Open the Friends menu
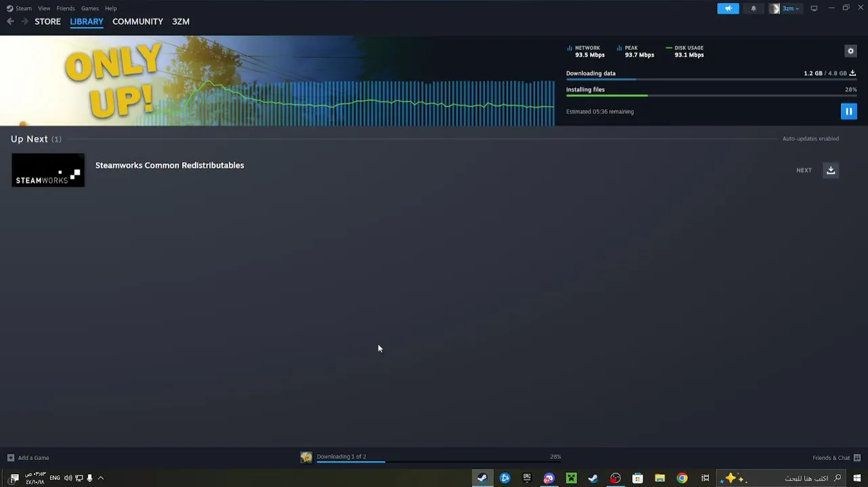This screenshot has width=868, height=487. [x=66, y=8]
